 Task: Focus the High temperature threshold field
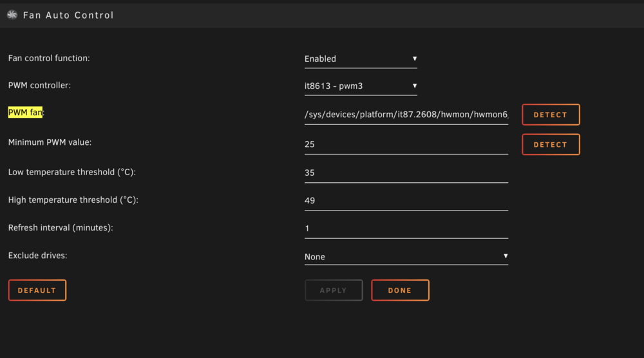tap(406, 201)
